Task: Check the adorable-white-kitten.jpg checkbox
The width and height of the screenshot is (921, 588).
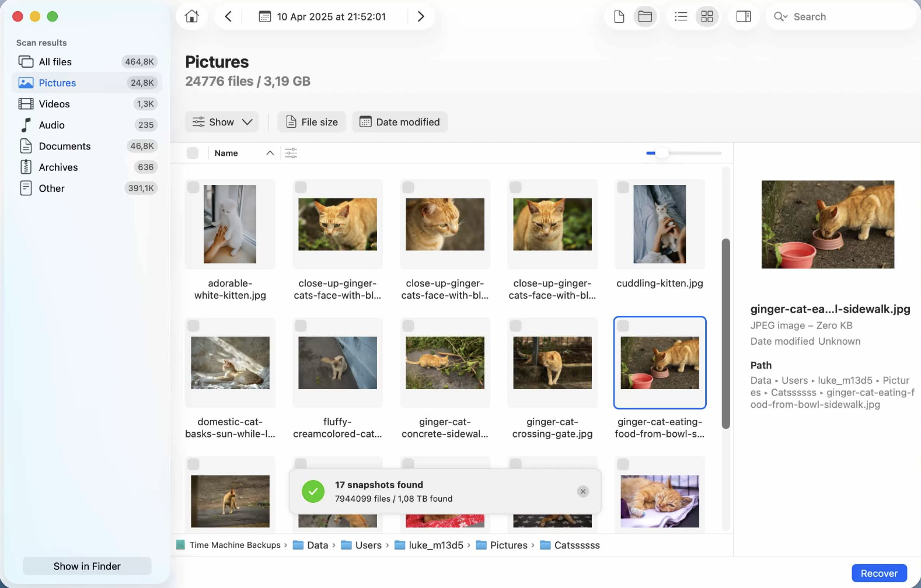Action: 193,187
